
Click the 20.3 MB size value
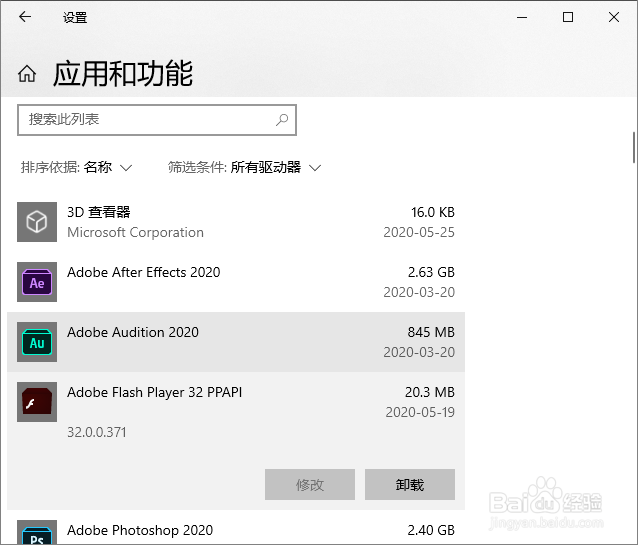(x=430, y=392)
